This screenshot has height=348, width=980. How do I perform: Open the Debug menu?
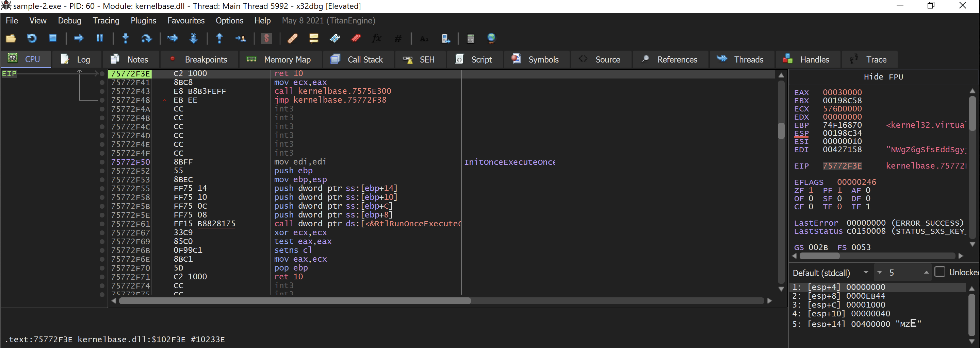pos(70,20)
